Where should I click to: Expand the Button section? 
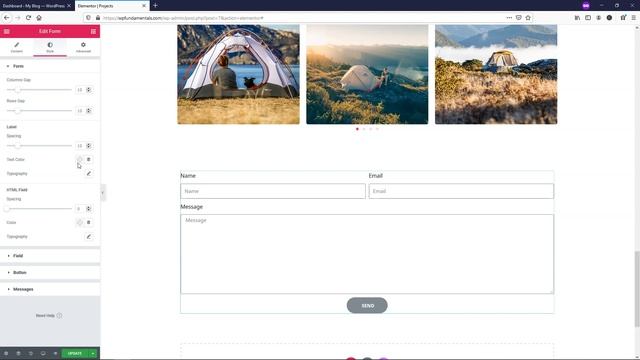click(50, 273)
